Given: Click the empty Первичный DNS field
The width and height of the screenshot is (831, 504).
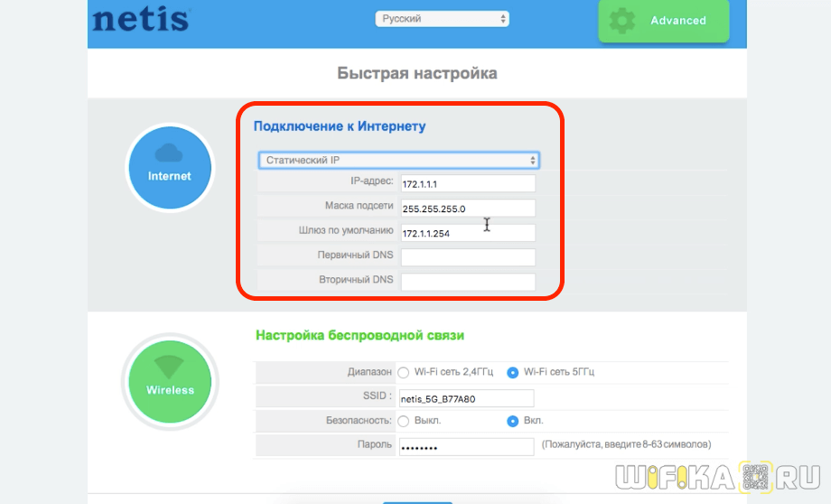Looking at the screenshot, I should [x=467, y=257].
